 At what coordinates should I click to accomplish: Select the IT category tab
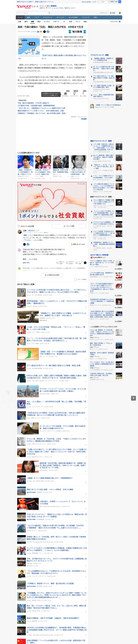click(x=64, y=21)
